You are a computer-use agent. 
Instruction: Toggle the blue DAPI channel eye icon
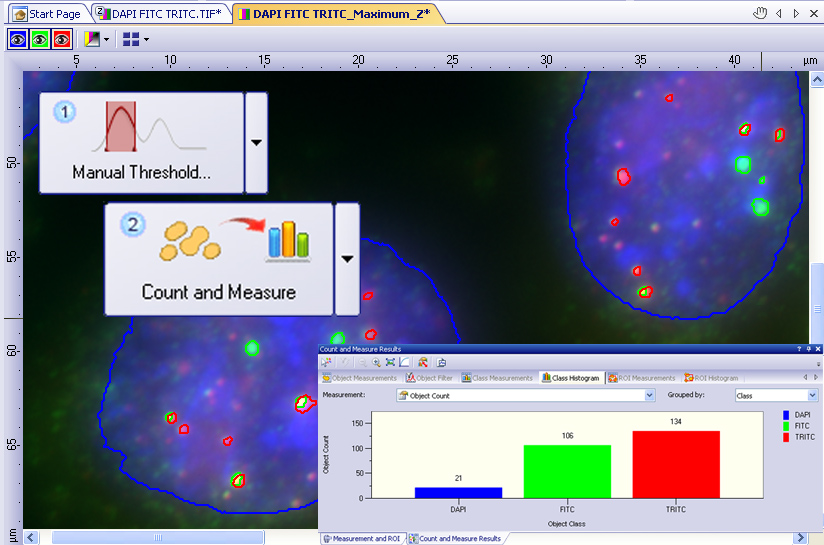point(18,40)
